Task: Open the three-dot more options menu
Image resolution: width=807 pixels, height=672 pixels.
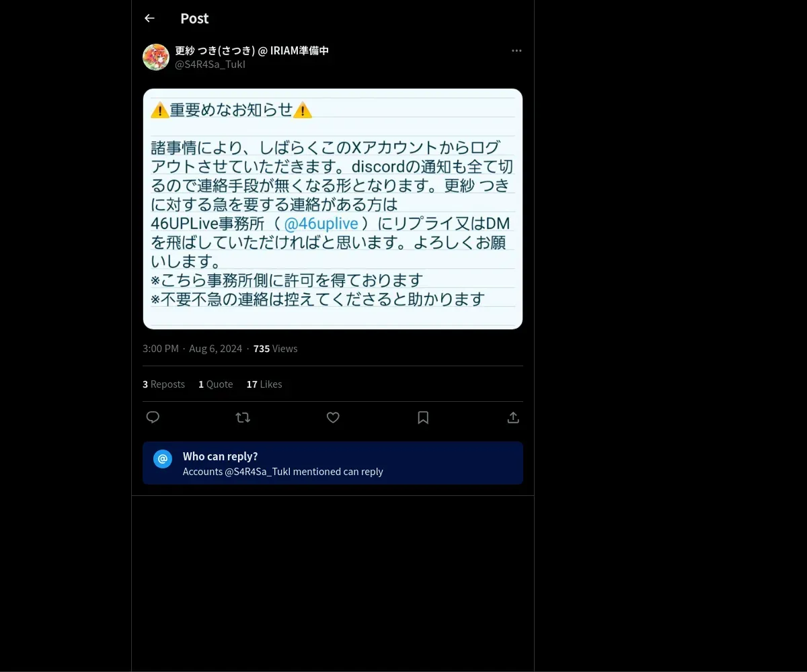Action: pyautogui.click(x=516, y=50)
